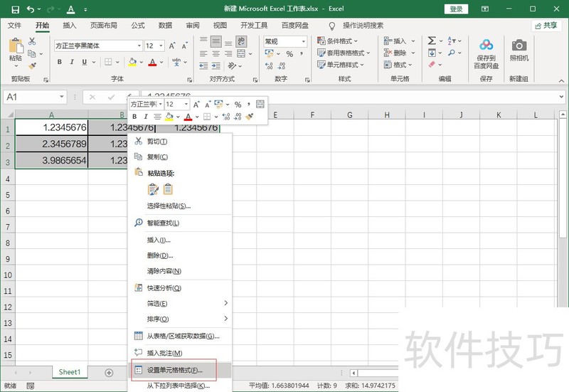Click Percent Style on mini toolbar
Image resolution: width=569 pixels, height=392 pixels.
point(238,105)
